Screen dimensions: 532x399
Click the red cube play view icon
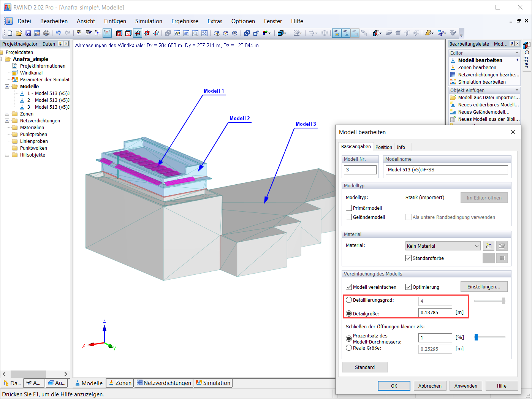pos(119,33)
